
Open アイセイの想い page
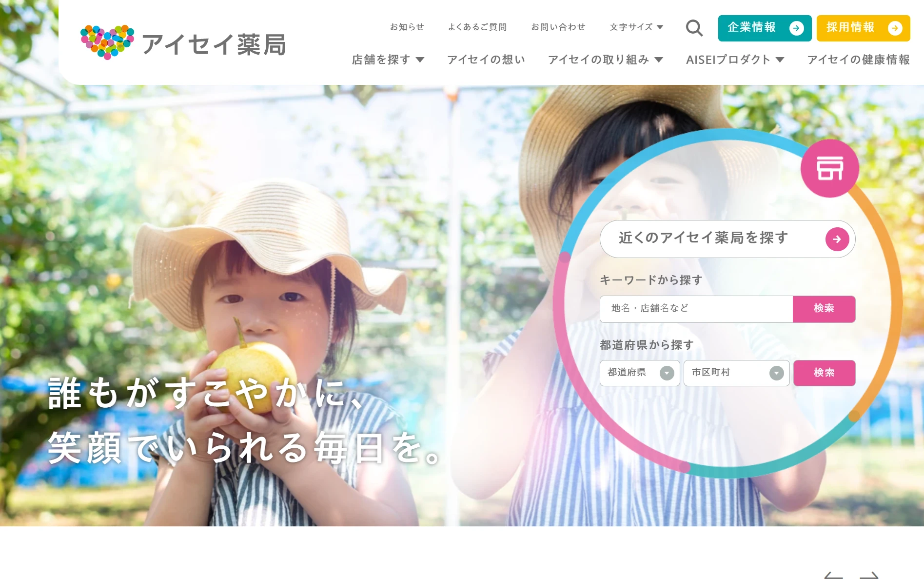[x=486, y=60]
